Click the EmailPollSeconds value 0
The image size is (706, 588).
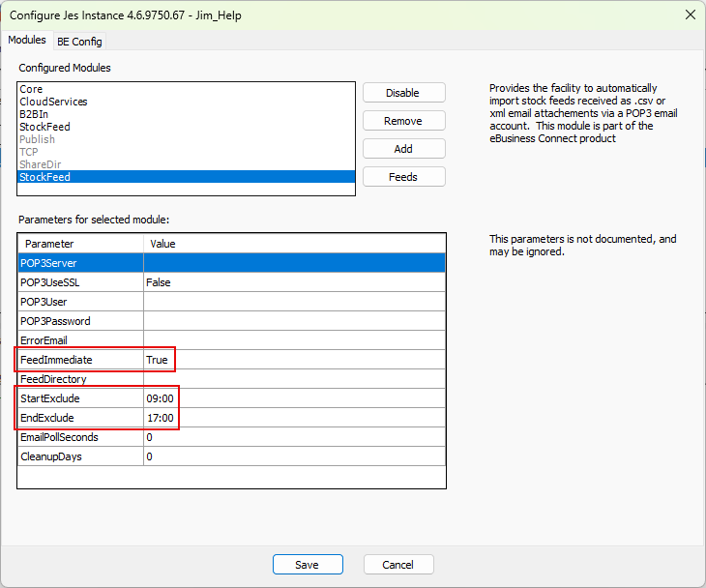pos(294,437)
